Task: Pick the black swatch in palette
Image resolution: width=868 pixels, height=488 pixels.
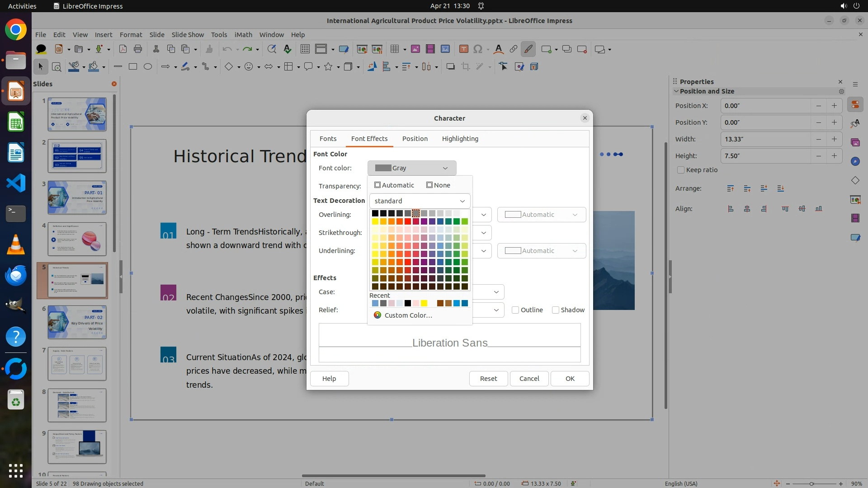Action: (375, 213)
